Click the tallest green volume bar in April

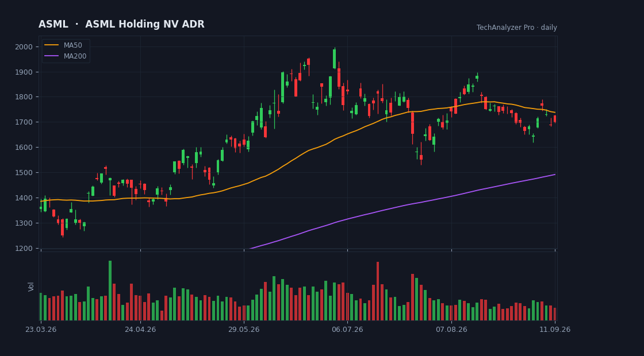110,291
